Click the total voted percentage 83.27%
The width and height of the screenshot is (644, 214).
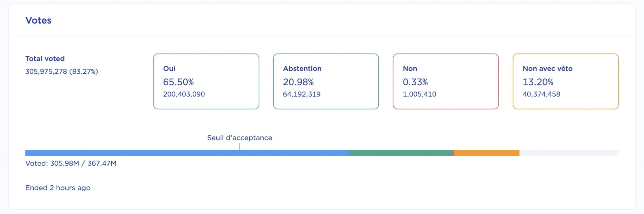pos(84,71)
